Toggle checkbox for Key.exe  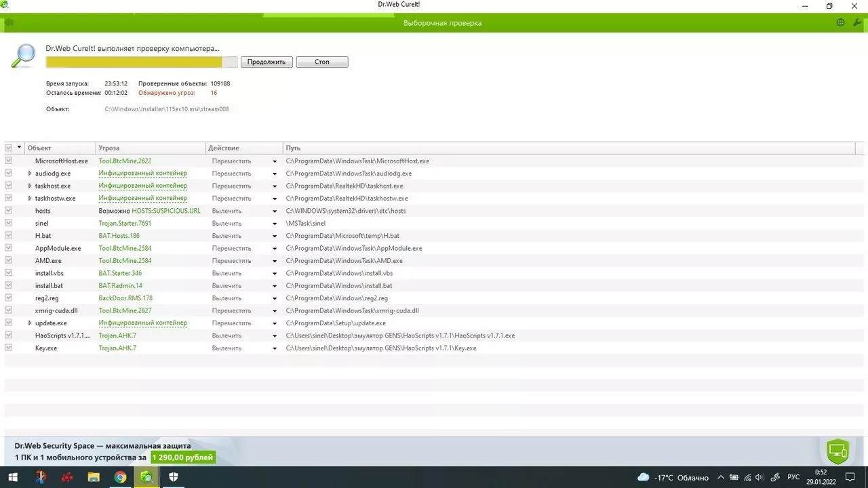pyautogui.click(x=9, y=348)
